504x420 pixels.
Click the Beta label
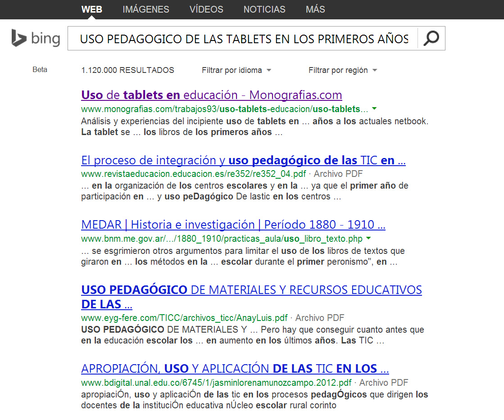(x=40, y=69)
